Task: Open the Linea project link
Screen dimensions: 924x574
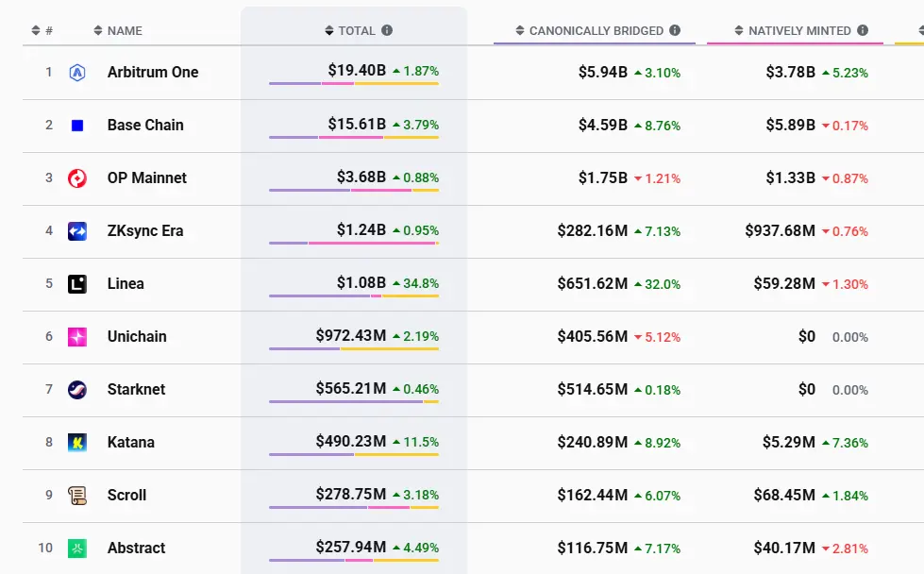Action: (126, 283)
